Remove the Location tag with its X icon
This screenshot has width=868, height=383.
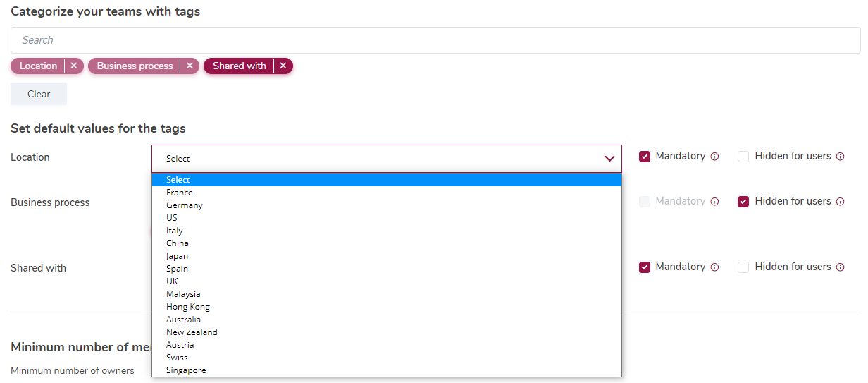(x=73, y=66)
